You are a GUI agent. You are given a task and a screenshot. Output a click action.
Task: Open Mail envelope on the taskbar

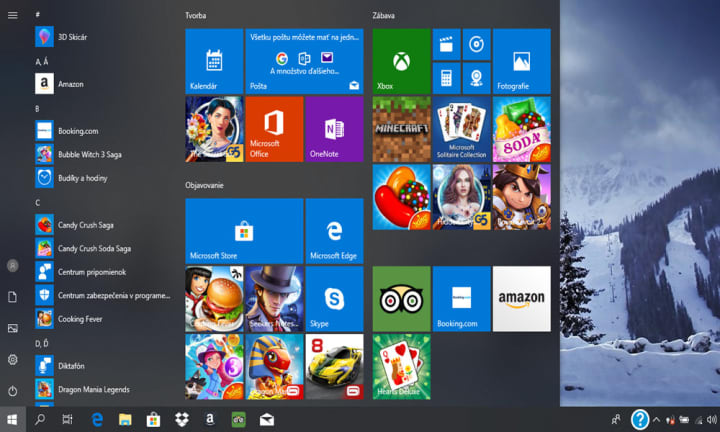pos(267,419)
